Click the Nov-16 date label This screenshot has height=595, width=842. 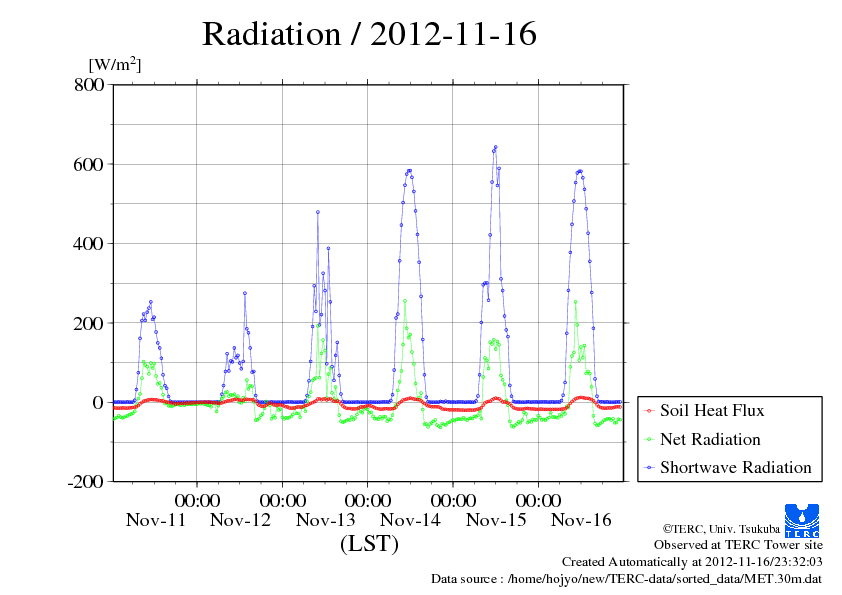point(581,520)
